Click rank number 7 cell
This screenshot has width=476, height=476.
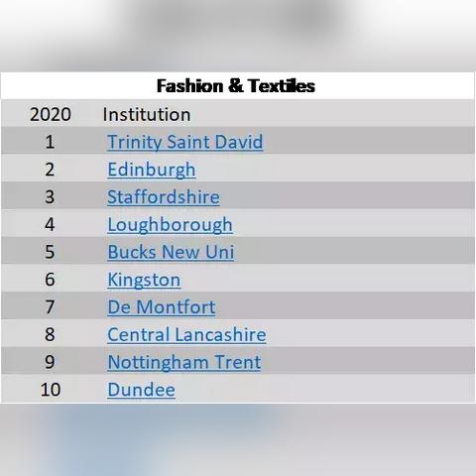coord(50,307)
